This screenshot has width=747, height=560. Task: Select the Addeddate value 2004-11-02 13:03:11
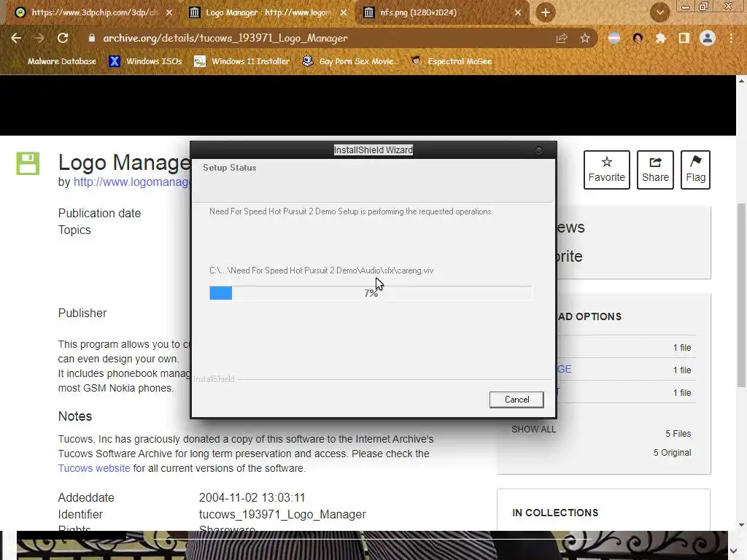252,497
